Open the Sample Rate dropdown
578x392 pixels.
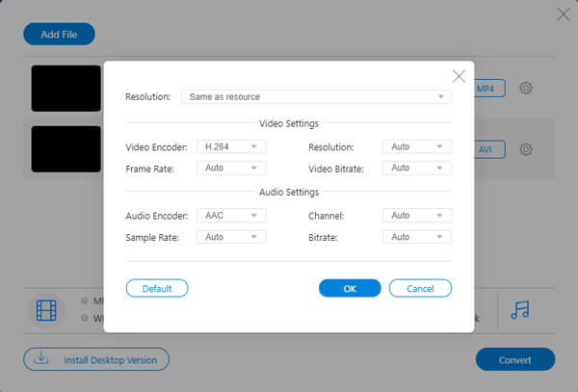[x=230, y=237]
